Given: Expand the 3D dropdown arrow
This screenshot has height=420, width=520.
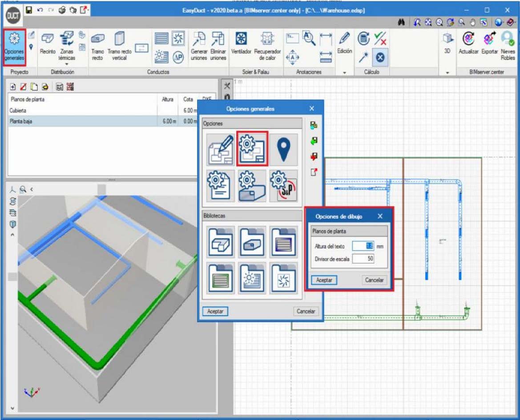Looking at the screenshot, I should click(447, 72).
